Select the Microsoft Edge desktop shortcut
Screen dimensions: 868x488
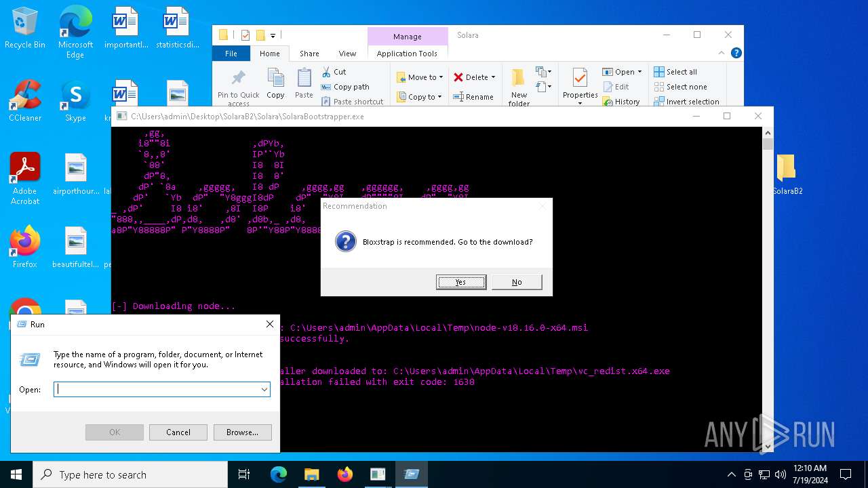coord(75,33)
